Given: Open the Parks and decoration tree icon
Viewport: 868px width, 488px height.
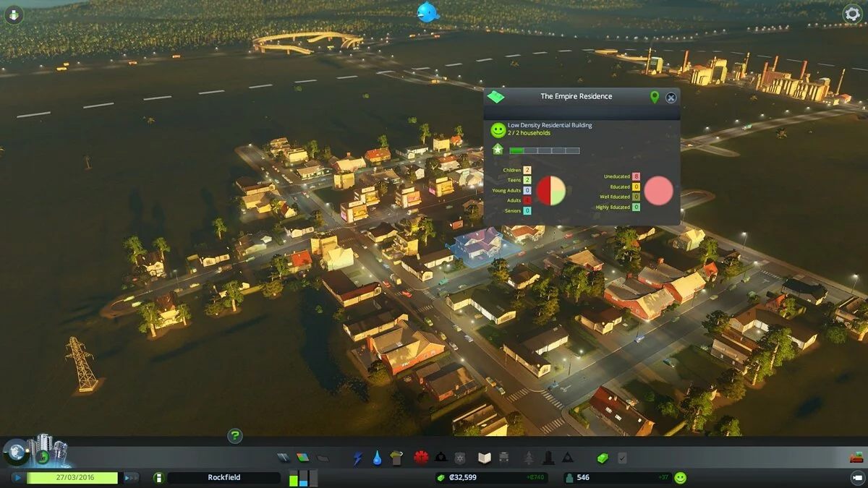Looking at the screenshot, I should click(529, 458).
